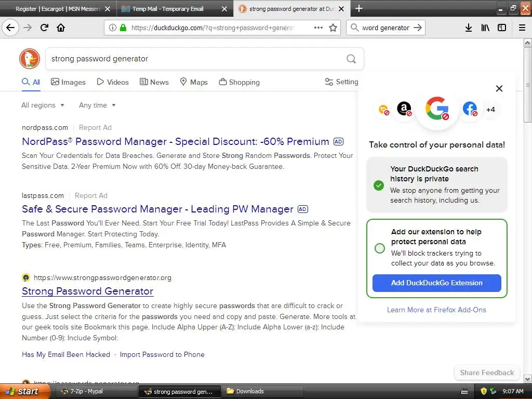Click the forward navigation arrow

[28, 28]
